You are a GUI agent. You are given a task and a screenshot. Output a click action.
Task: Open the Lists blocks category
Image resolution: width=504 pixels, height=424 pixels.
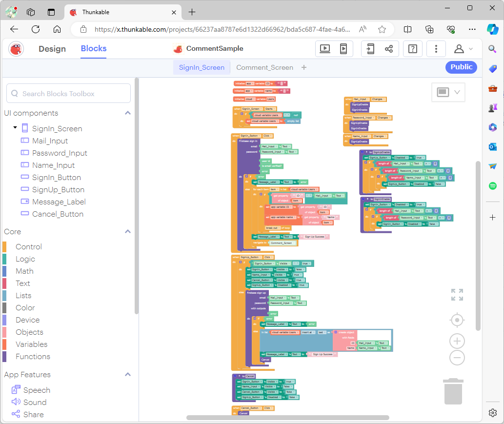click(x=23, y=295)
